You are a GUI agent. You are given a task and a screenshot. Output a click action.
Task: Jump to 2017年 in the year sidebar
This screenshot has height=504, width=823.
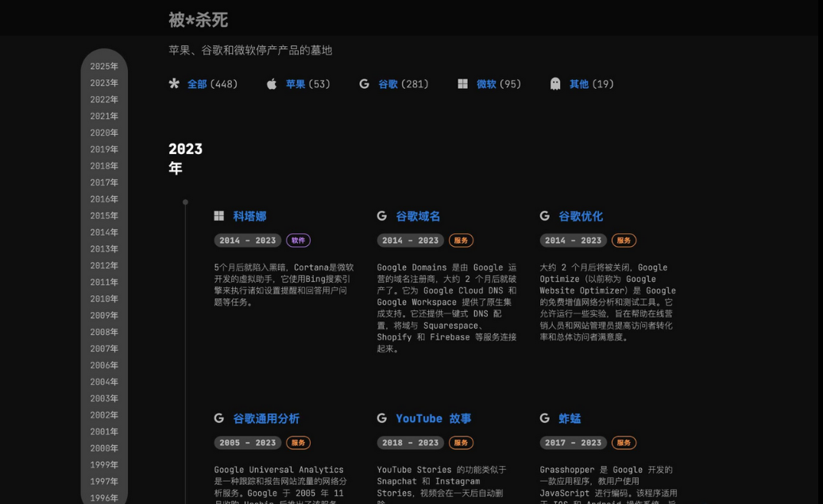[x=104, y=183]
